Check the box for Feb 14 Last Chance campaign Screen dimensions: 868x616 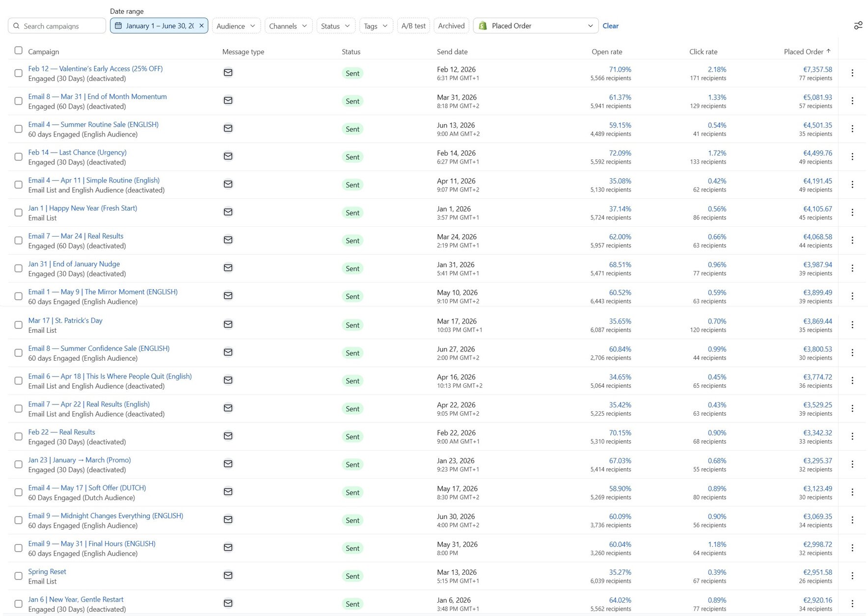18,157
